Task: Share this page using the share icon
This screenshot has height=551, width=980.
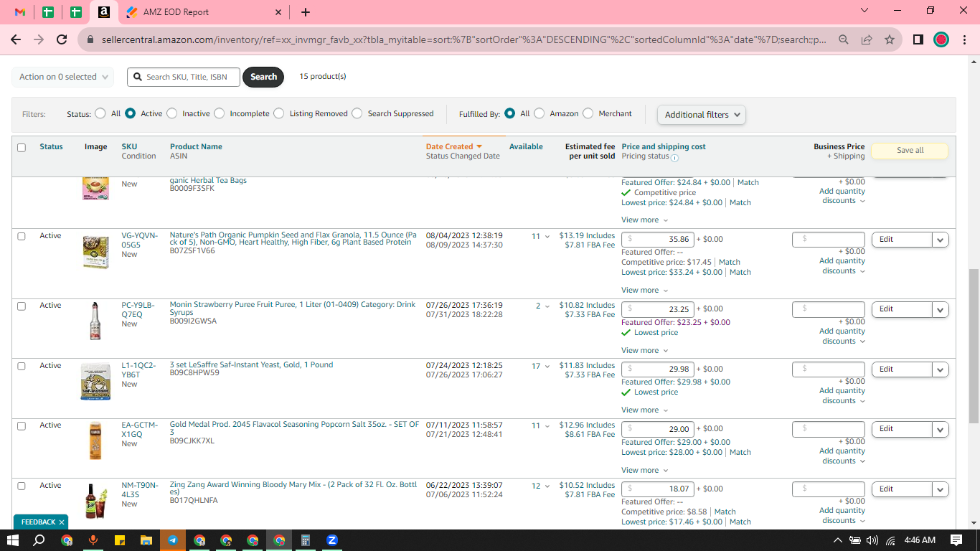Action: pyautogui.click(x=867, y=39)
